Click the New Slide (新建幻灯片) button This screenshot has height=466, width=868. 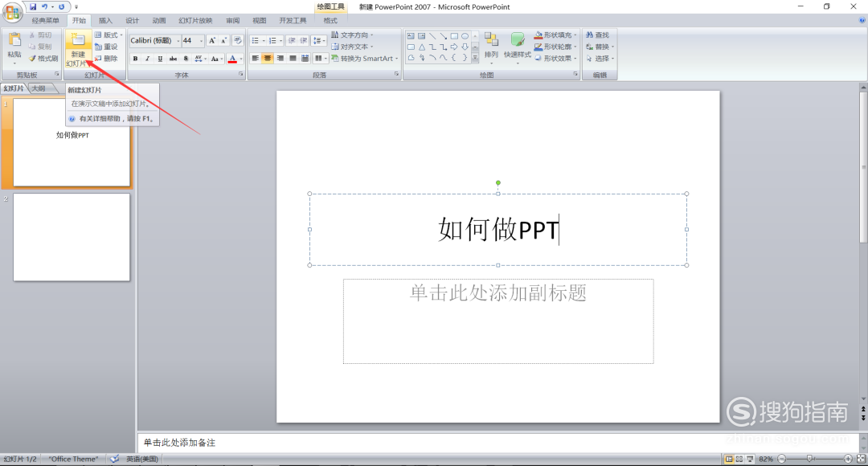pyautogui.click(x=78, y=49)
